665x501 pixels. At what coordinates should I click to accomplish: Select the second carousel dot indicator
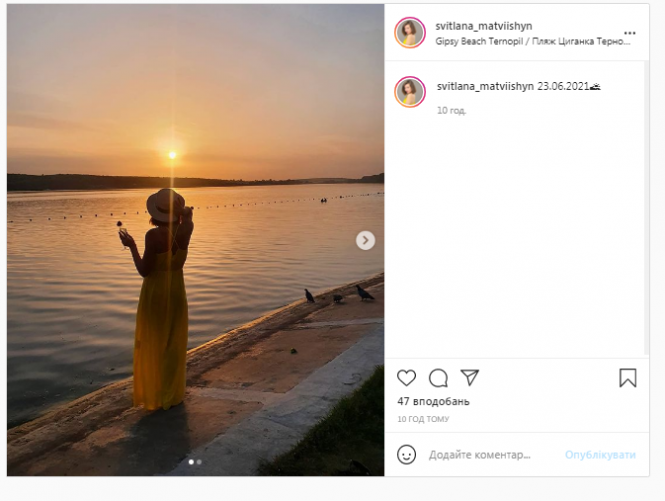click(x=199, y=462)
